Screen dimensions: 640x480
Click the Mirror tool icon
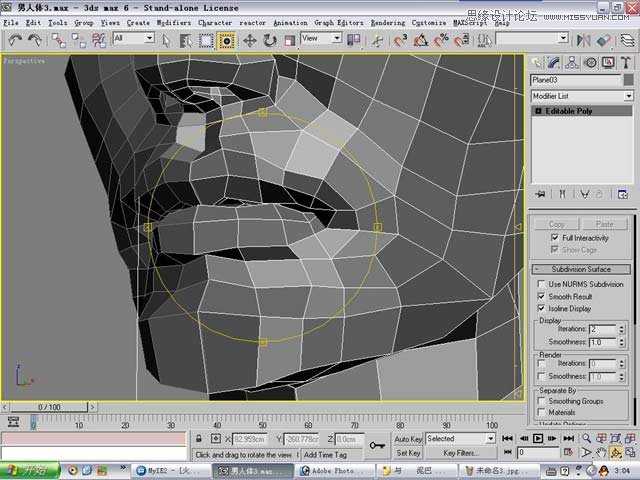(x=583, y=40)
